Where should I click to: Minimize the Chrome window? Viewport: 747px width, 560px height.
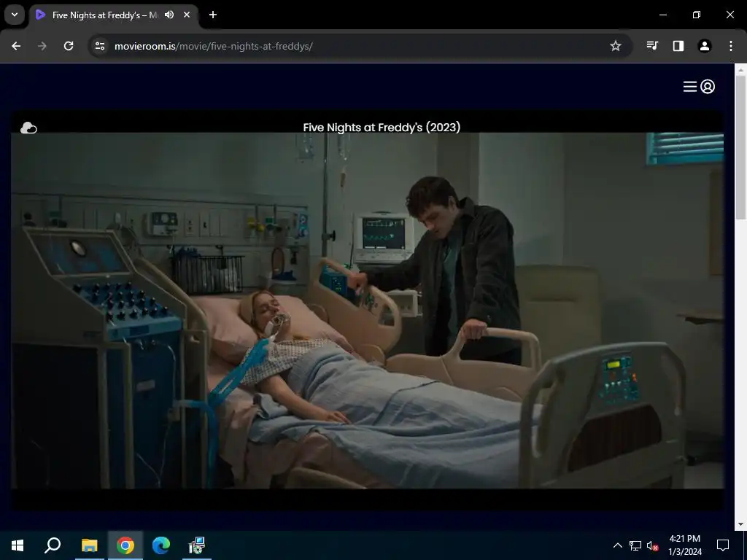tap(662, 15)
